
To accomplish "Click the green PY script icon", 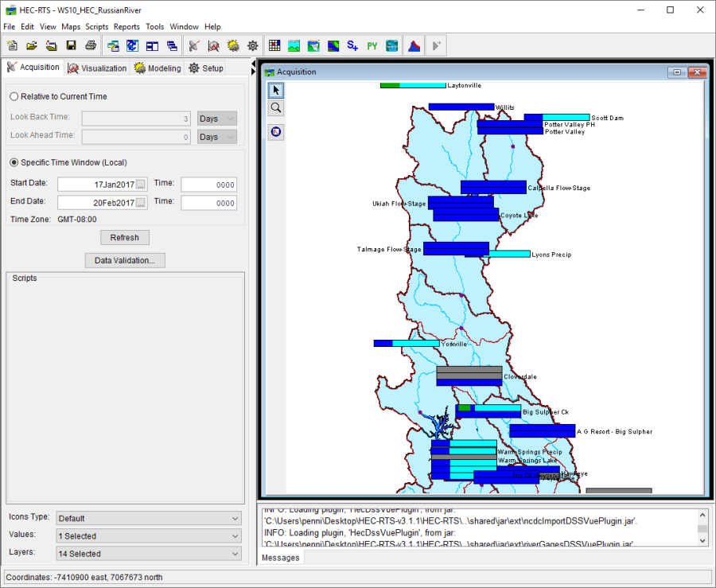I will [x=372, y=45].
